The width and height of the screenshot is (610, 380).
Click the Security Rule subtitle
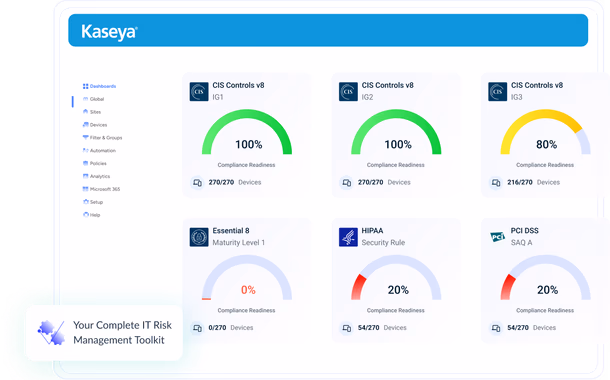point(383,243)
